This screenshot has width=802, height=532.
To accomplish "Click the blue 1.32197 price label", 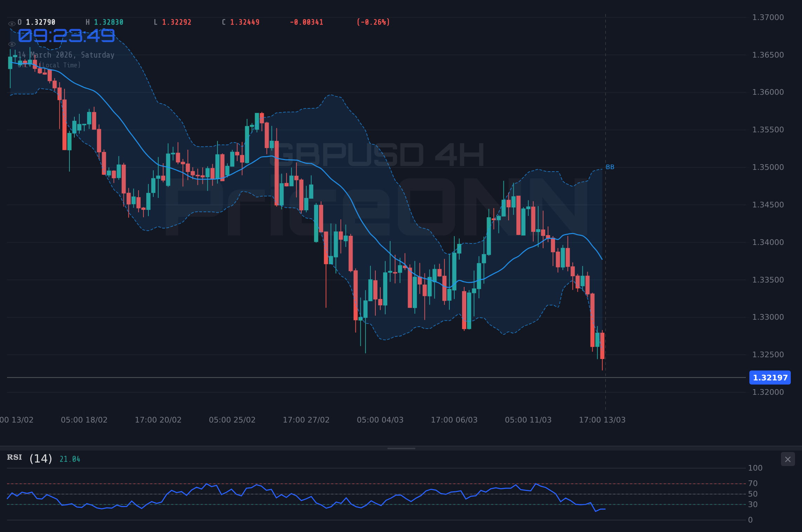I will coord(770,378).
